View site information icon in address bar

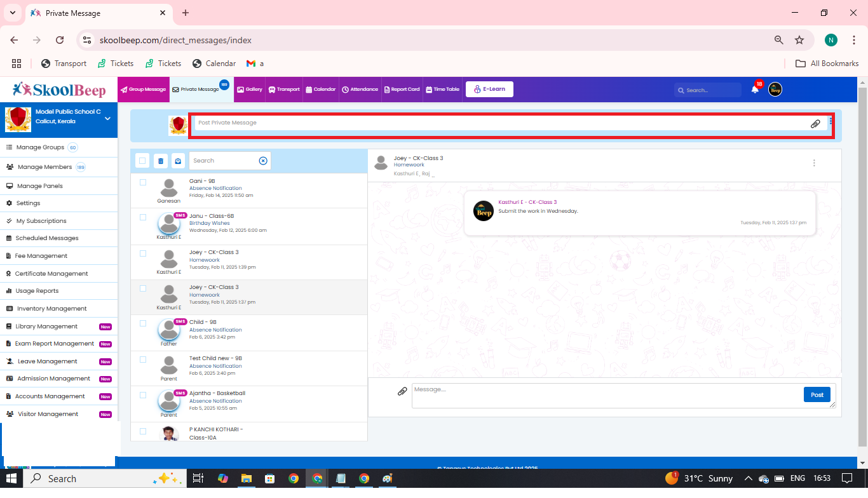click(x=88, y=40)
